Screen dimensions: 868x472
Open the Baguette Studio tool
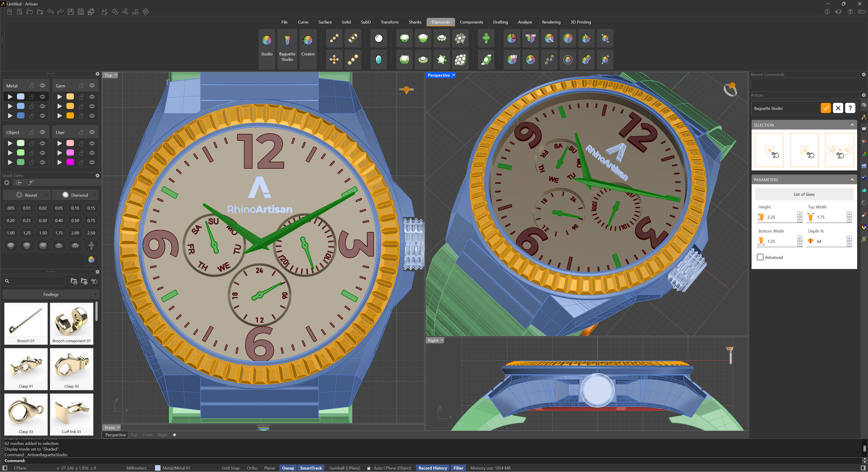click(287, 47)
